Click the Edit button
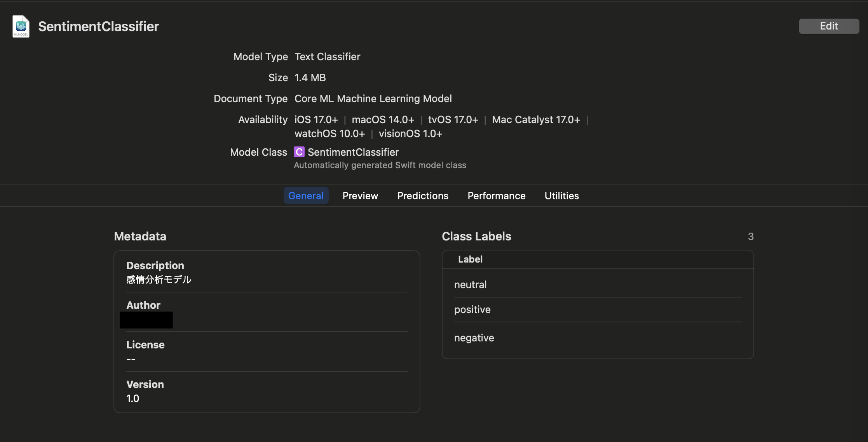The image size is (868, 442). [x=828, y=26]
